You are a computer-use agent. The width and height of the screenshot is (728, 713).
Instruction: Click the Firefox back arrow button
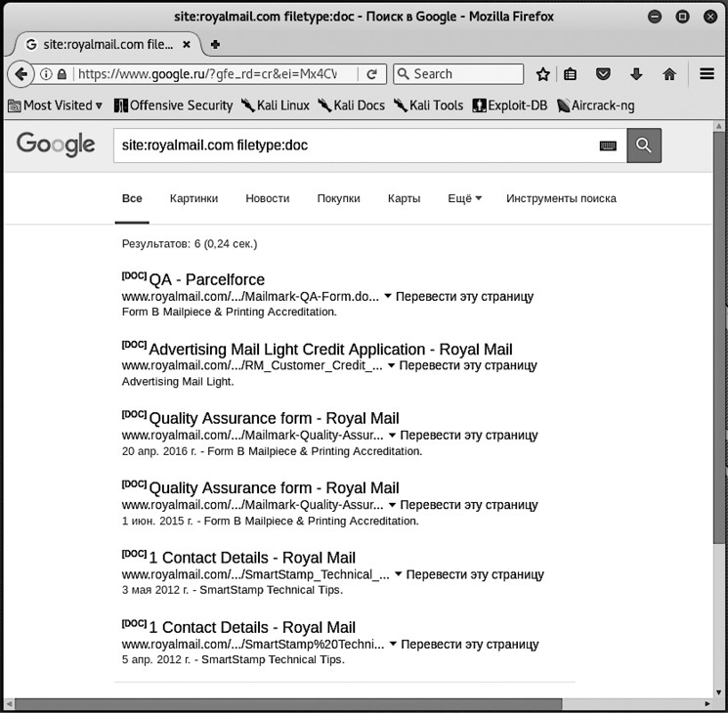pos(21,74)
